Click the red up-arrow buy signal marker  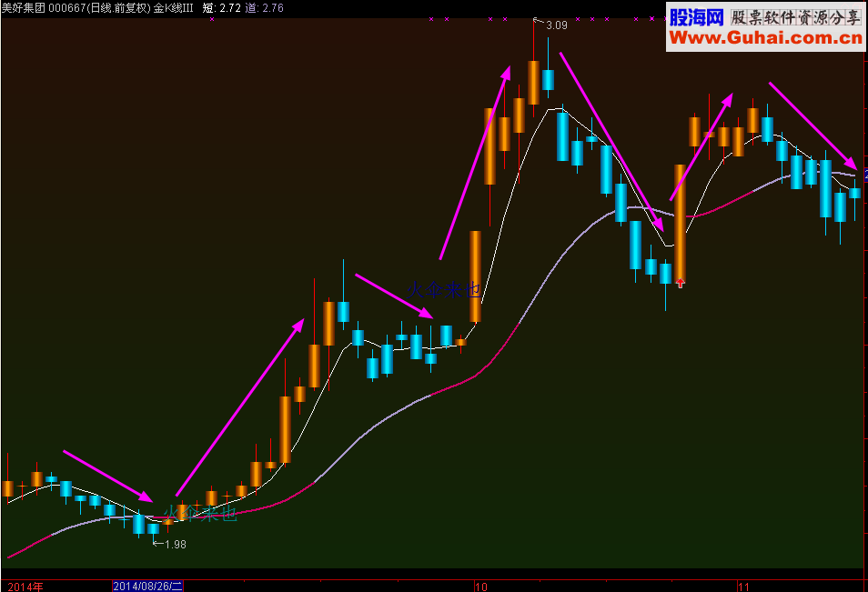tap(681, 284)
